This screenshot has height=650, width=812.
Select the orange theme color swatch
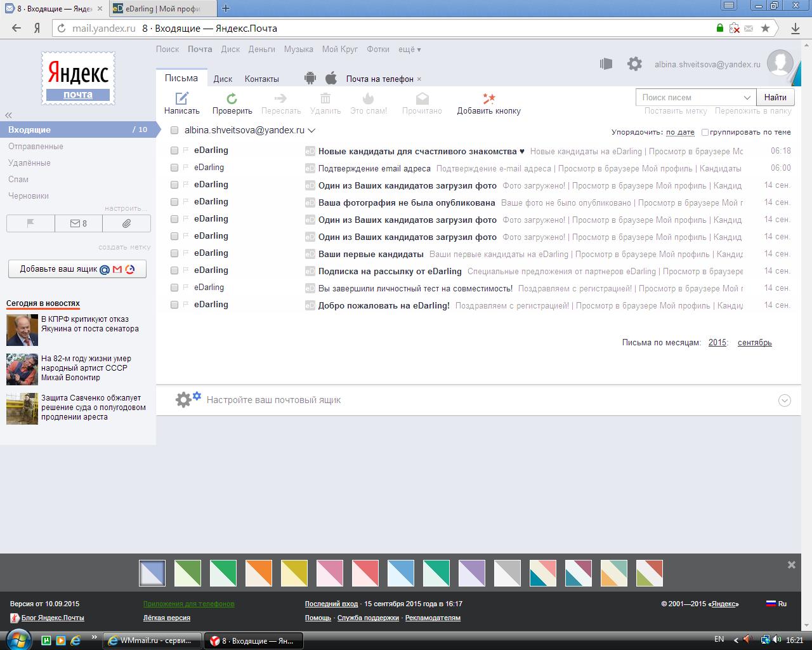[259, 573]
